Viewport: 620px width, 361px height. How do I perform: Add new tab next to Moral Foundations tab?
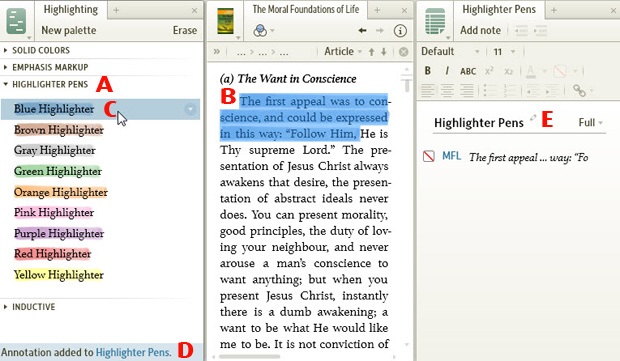coord(377,10)
